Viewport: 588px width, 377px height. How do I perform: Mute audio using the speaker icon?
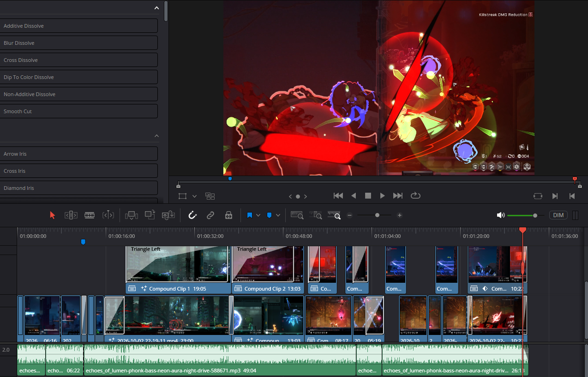501,215
